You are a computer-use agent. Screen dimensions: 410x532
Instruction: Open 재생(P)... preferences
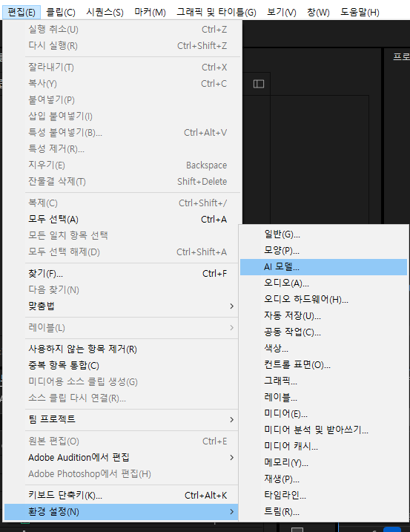point(323,479)
